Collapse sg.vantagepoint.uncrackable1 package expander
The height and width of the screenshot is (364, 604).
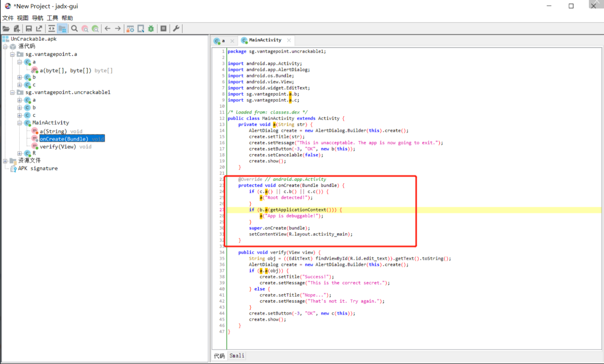pyautogui.click(x=12, y=92)
